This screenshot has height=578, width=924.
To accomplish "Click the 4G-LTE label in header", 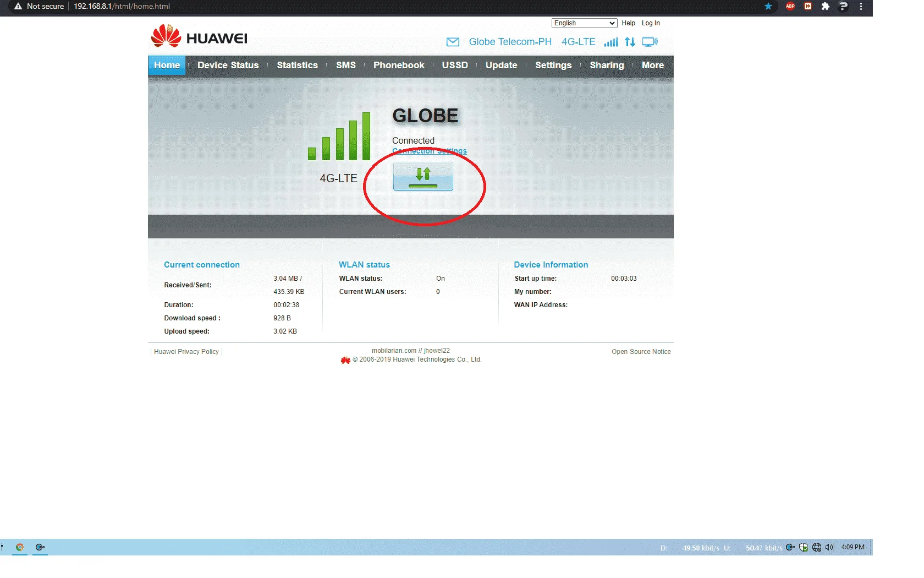I will point(578,42).
